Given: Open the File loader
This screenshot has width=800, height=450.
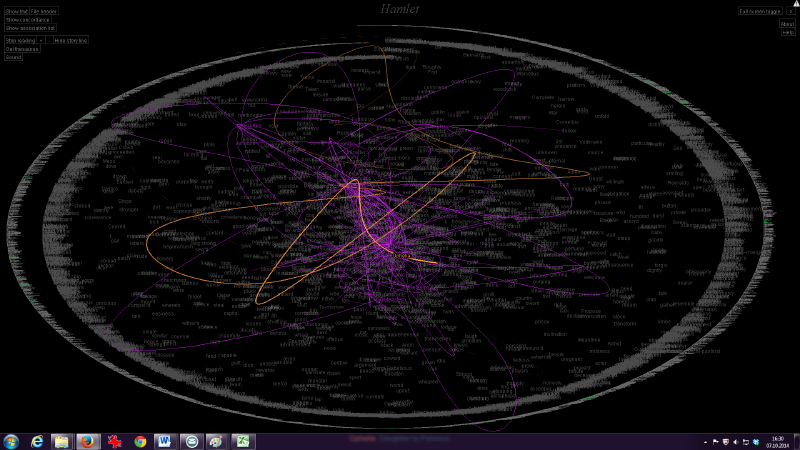Looking at the screenshot, I should click(x=43, y=10).
